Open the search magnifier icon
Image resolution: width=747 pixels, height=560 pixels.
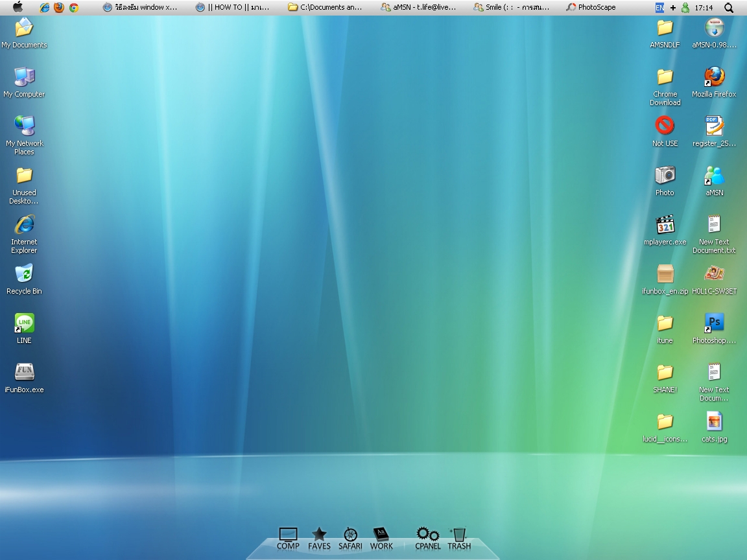tap(729, 8)
